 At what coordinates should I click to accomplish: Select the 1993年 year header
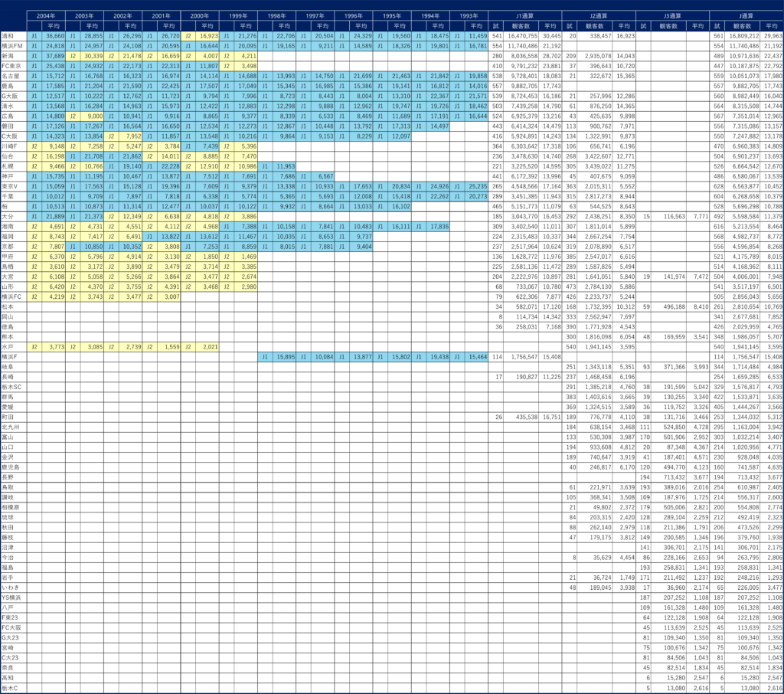469,15
